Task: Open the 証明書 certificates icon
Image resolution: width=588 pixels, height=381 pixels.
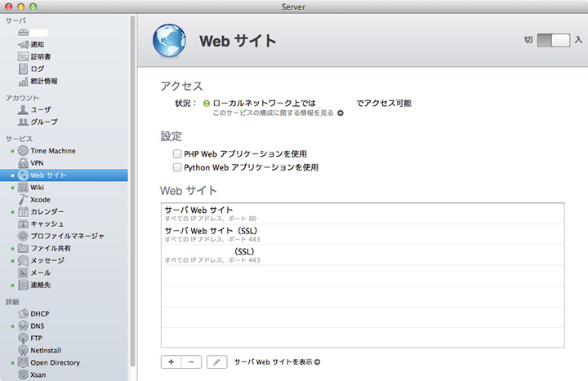Action: click(x=23, y=56)
